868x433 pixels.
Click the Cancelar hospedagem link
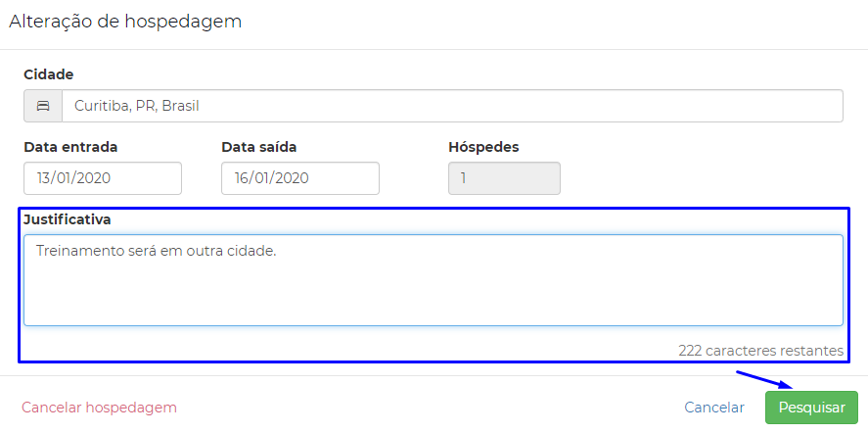pos(99,408)
